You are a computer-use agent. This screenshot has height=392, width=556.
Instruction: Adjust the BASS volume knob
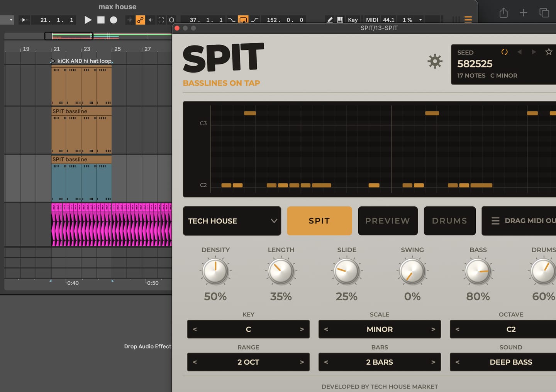(478, 271)
